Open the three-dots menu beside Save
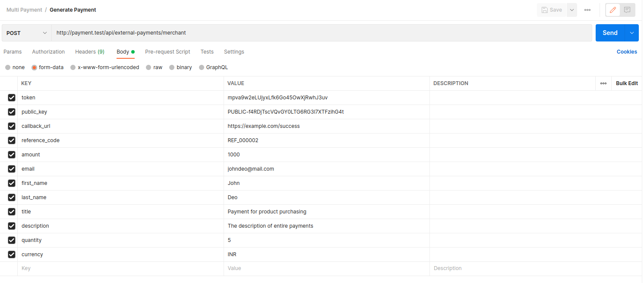 click(x=587, y=10)
